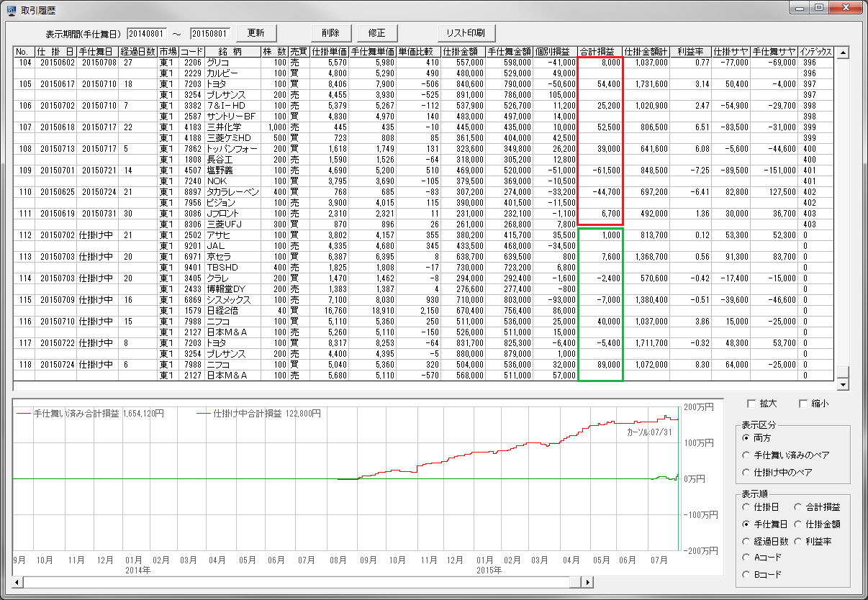Click the chart scrollbar left arrow
Image resolution: width=868 pixels, height=600 pixels.
click(17, 582)
